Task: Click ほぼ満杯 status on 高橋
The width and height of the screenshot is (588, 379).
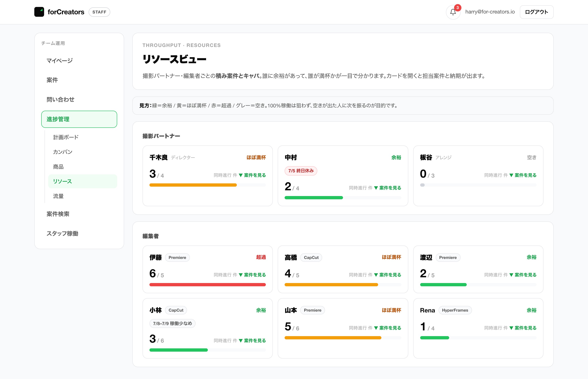Action: (x=391, y=257)
